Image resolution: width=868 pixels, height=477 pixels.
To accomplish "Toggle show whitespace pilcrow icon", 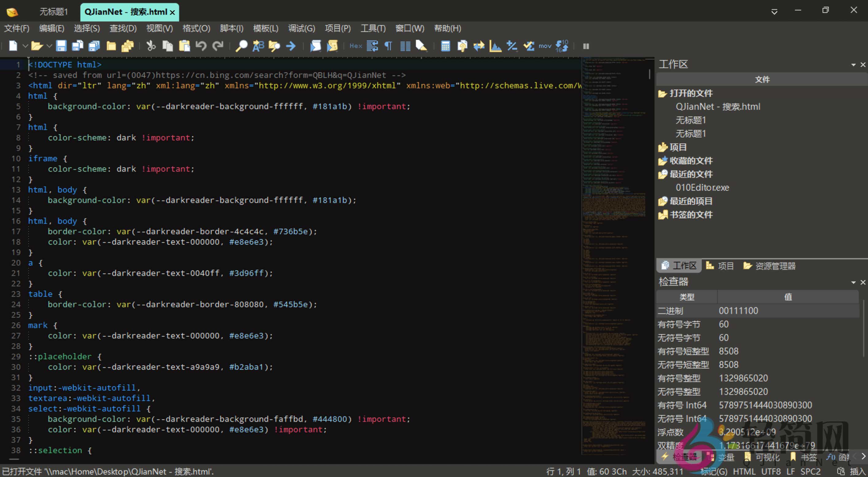I will (x=388, y=46).
